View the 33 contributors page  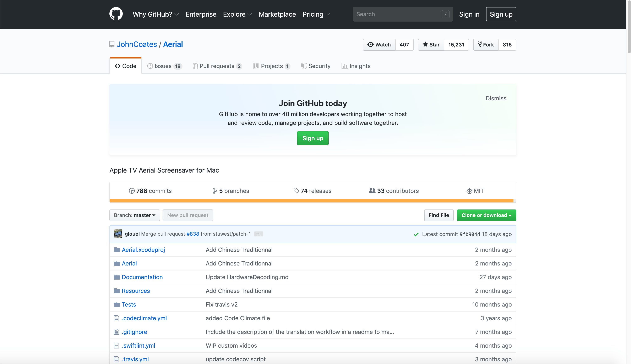(x=394, y=191)
